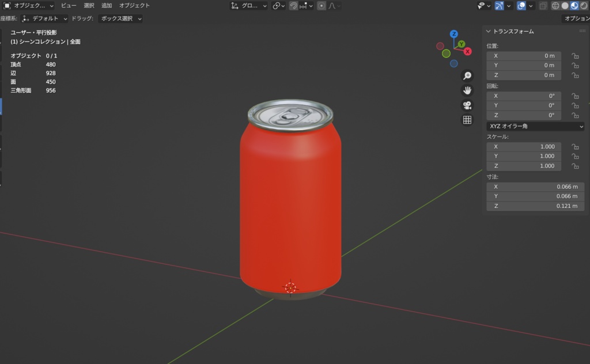
Task: Open the オブジェクト menu
Action: (x=134, y=6)
